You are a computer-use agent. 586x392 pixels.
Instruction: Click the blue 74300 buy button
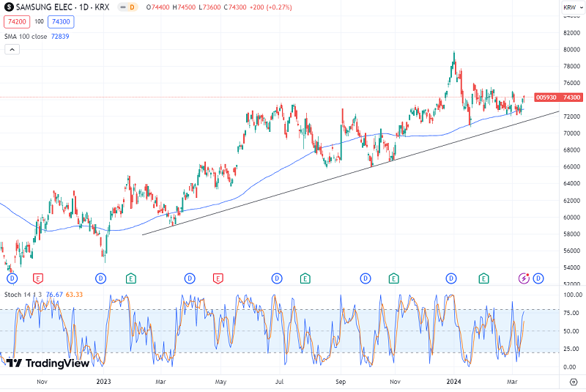(x=60, y=21)
